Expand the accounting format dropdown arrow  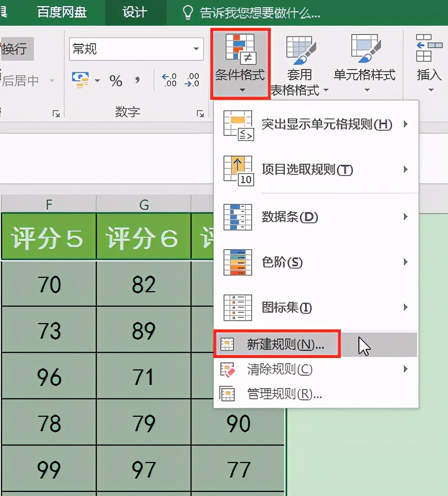(97, 81)
